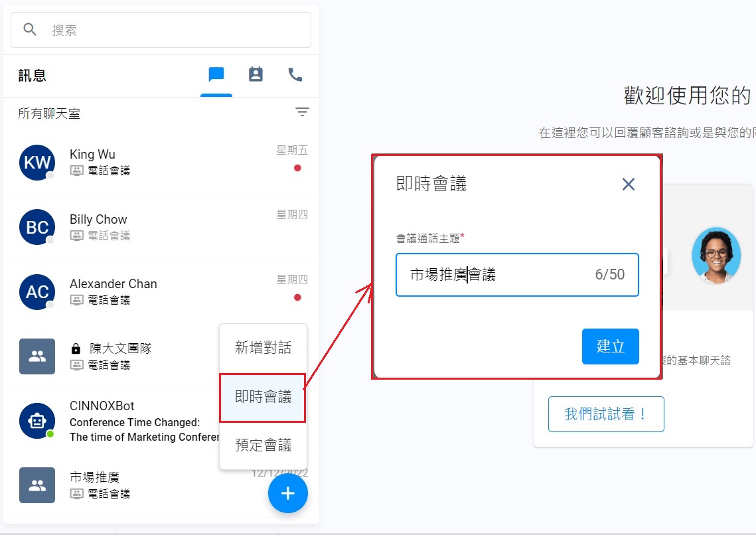
Task: Open the phone calls tab icon
Action: click(x=295, y=75)
